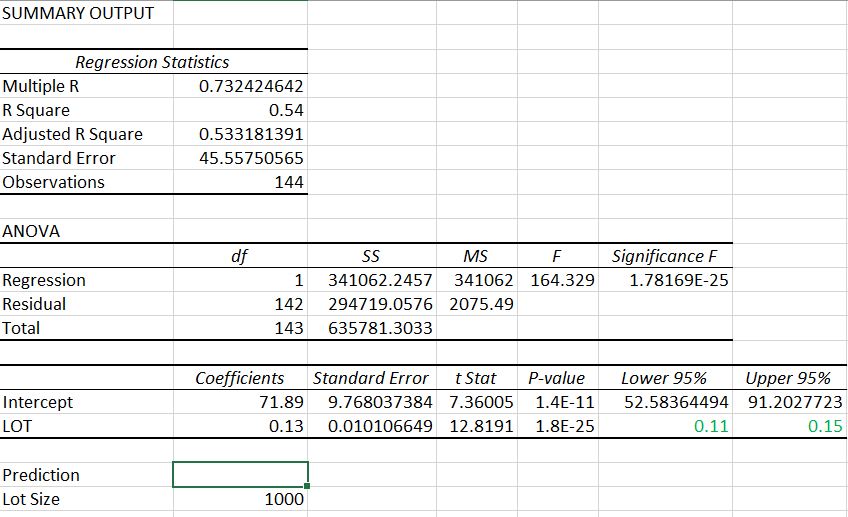848x517 pixels.
Task: Select the t Stat column header
Action: pos(475,378)
